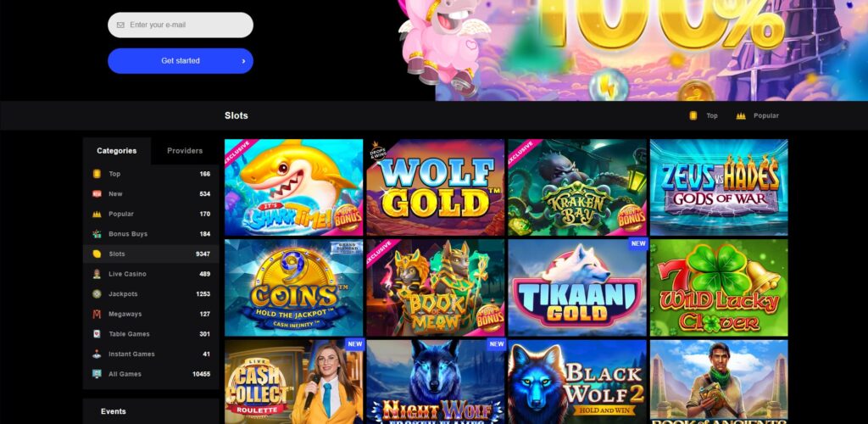Screen dimensions: 868x424
Task: Open the Wolf Gold game thumbnail
Action: pos(435,187)
